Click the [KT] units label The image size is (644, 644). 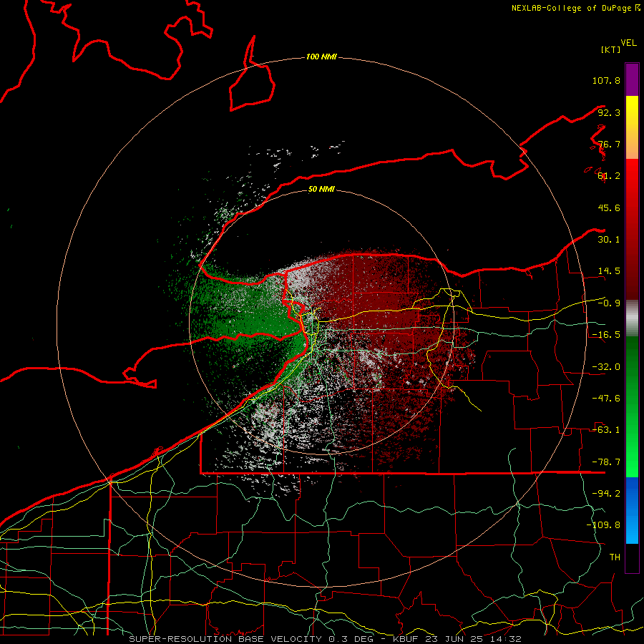coord(610,49)
